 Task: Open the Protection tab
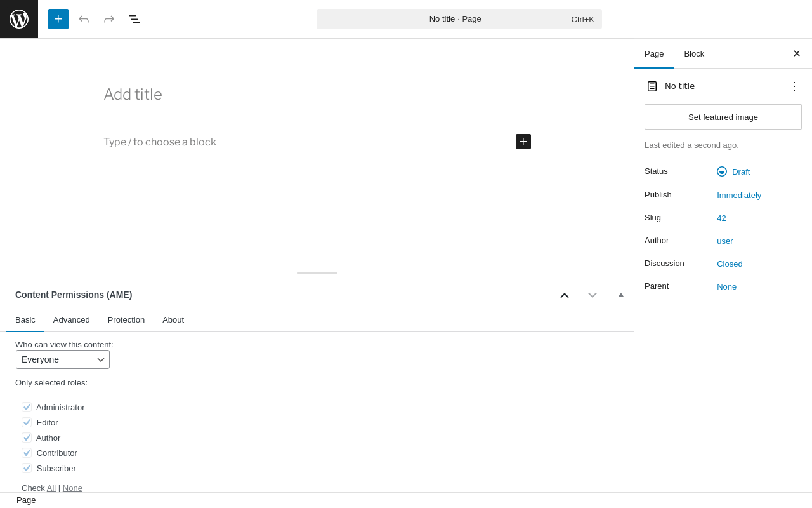tap(126, 320)
